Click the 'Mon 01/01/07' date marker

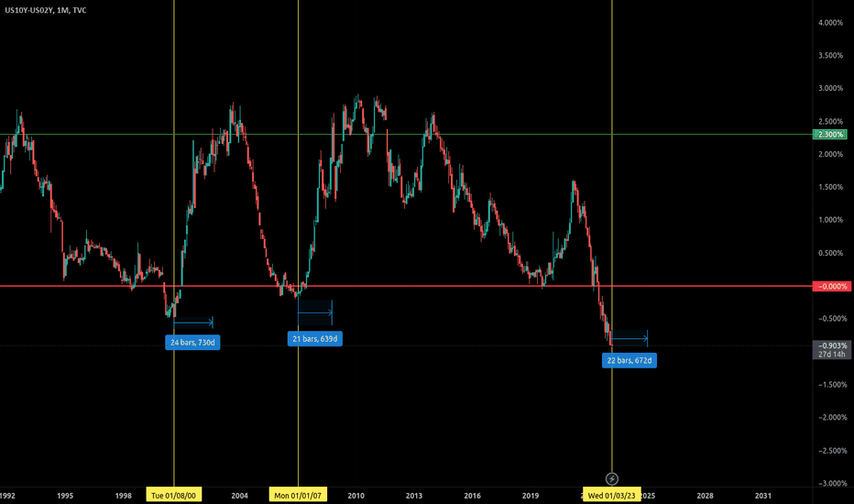click(298, 495)
